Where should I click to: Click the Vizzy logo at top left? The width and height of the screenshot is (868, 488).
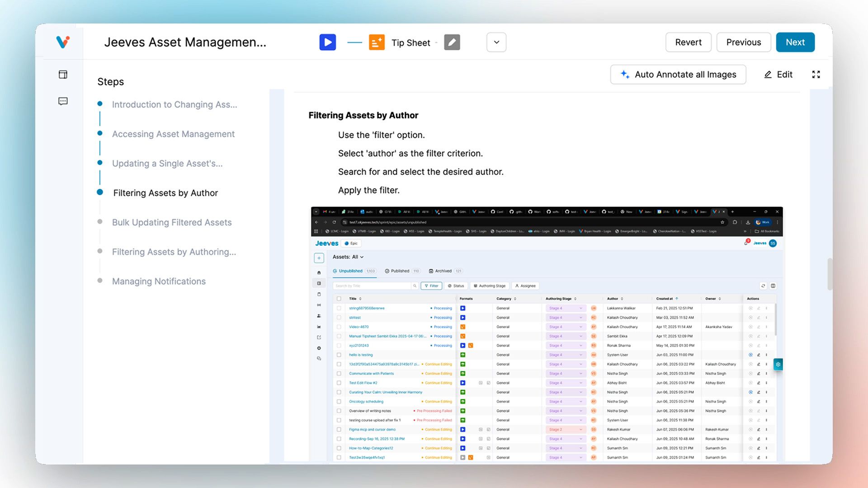(63, 42)
